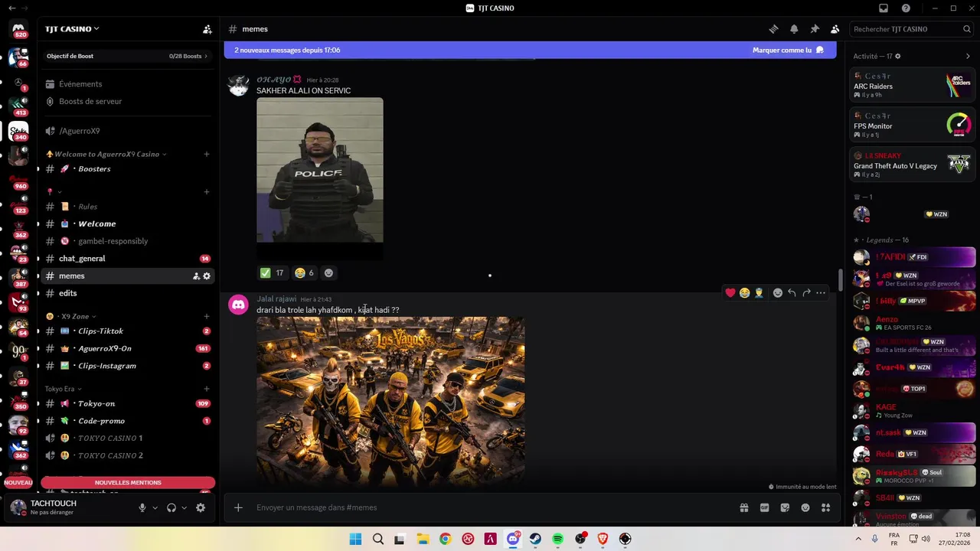Screen dimensions: 980x551
Task: Focus the message input for #memes
Action: [x=490, y=507]
